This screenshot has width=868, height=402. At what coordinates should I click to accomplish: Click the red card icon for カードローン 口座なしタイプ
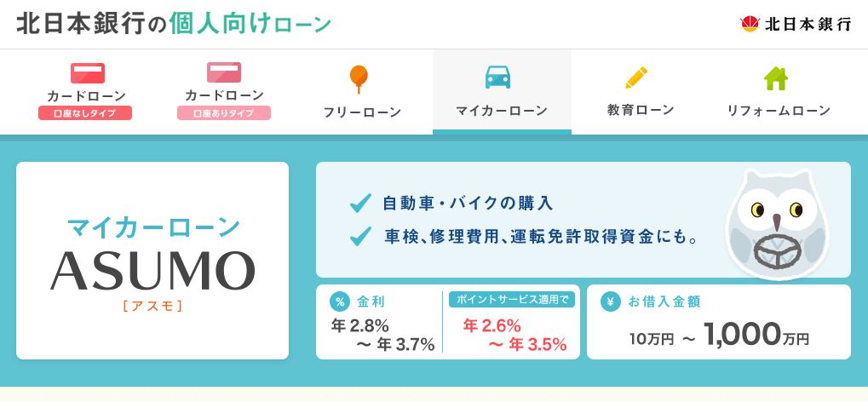click(x=88, y=73)
